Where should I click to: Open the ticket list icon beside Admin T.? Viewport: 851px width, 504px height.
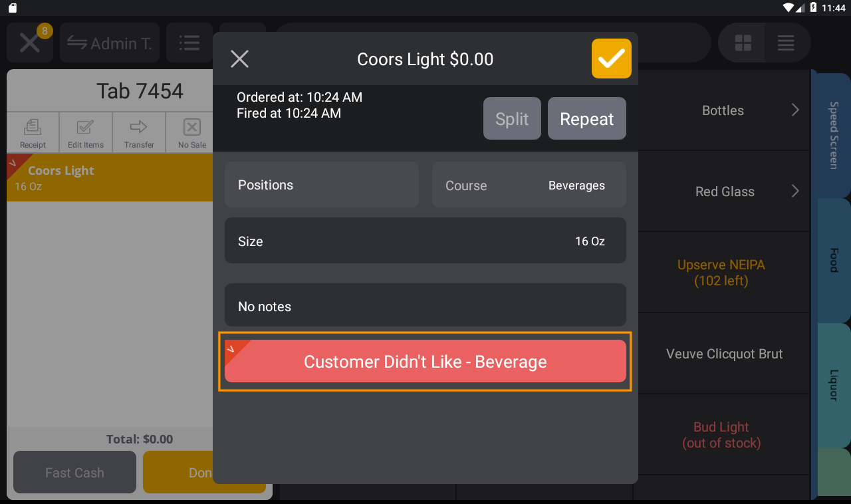(189, 43)
